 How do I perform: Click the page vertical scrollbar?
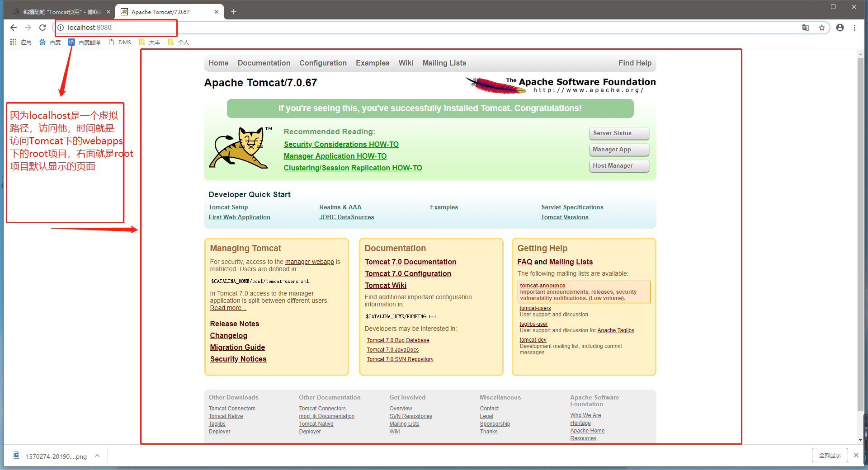tap(860, 235)
